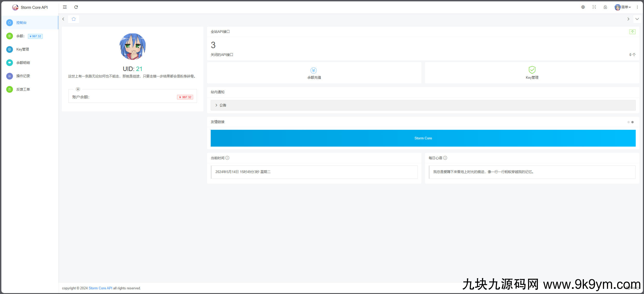Click the Storm Core friendship link banner
Viewport: 644px width, 294px height.
[x=423, y=138]
